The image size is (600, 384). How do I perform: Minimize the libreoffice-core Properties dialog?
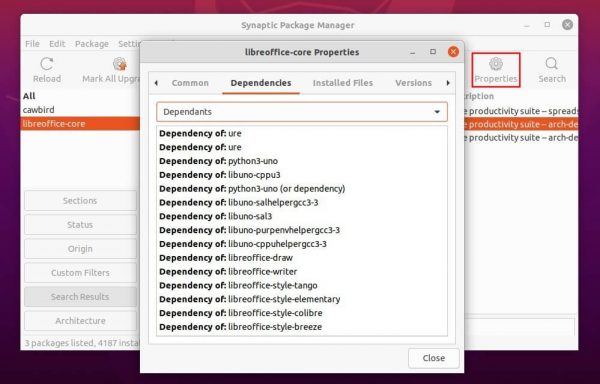click(x=412, y=52)
